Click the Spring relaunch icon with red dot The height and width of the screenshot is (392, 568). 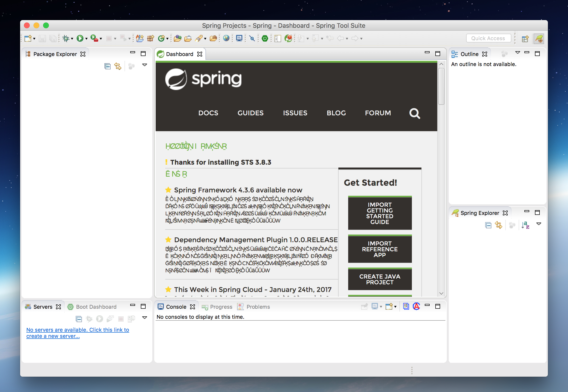coord(288,39)
